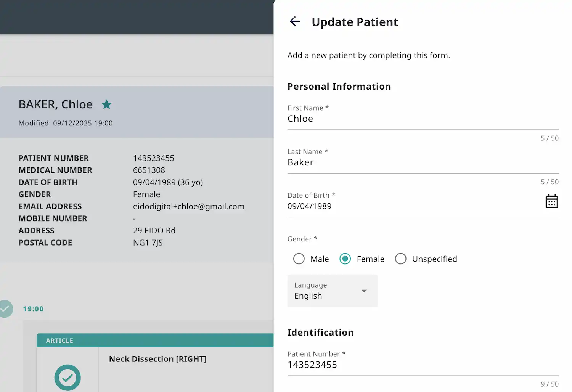Open the email link eidodigital+chloe@gmail.com
The height and width of the screenshot is (392, 572).
pyautogui.click(x=189, y=206)
